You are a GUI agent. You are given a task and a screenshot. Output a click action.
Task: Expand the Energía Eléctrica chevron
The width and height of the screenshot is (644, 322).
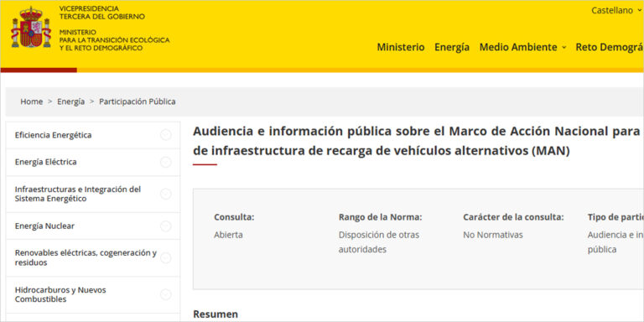[x=165, y=163]
